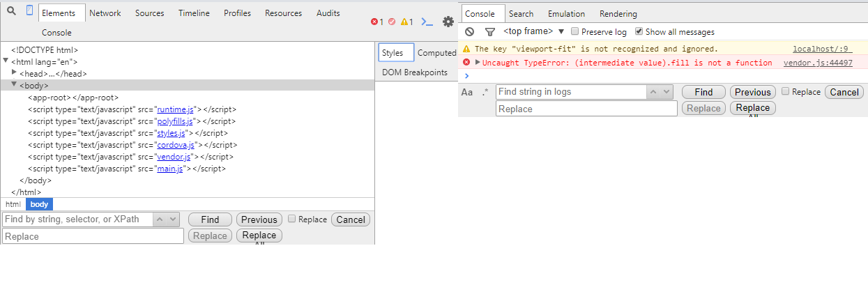Click the up/down stepper in Elements find bar
This screenshot has height=301, width=868.
167,219
